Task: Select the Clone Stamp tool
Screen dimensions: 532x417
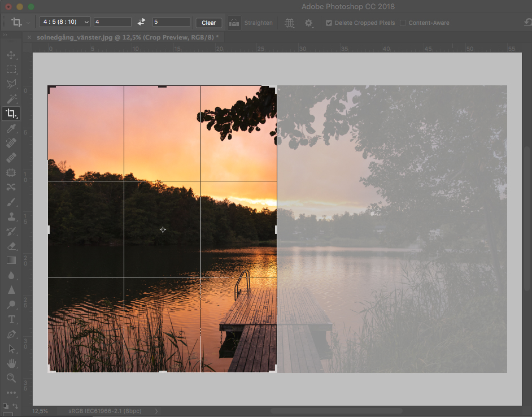Action: pos(11,216)
